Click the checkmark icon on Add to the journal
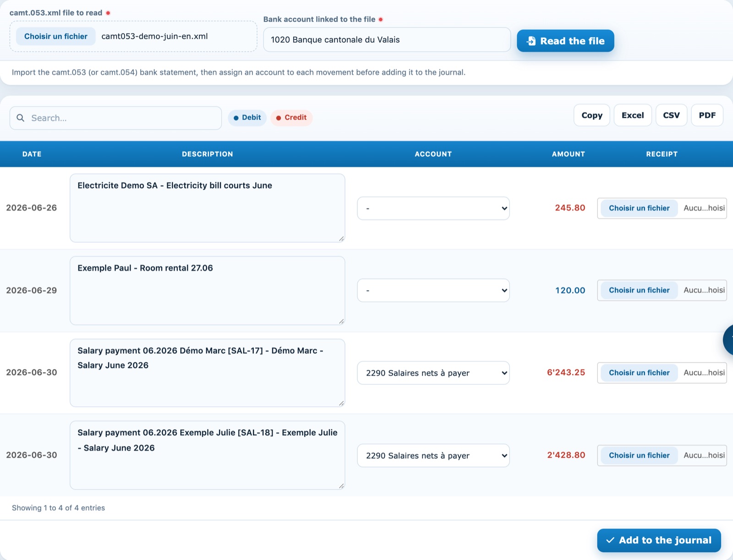 coord(610,540)
